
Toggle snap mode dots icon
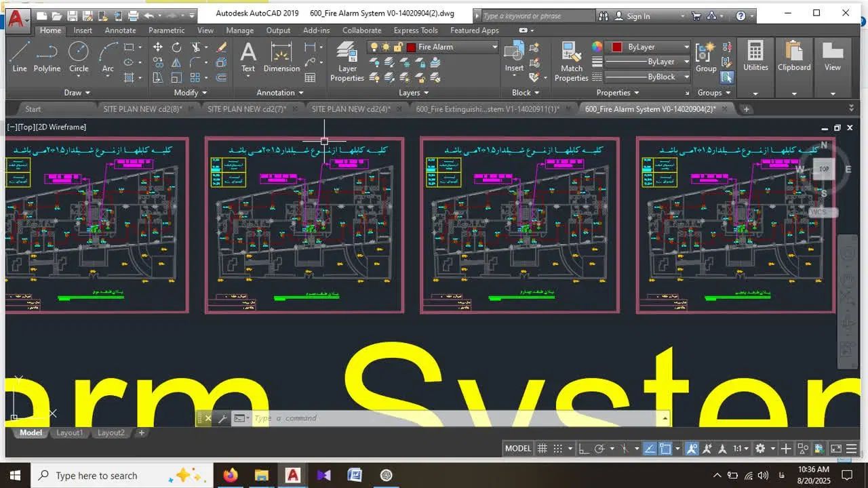click(558, 448)
